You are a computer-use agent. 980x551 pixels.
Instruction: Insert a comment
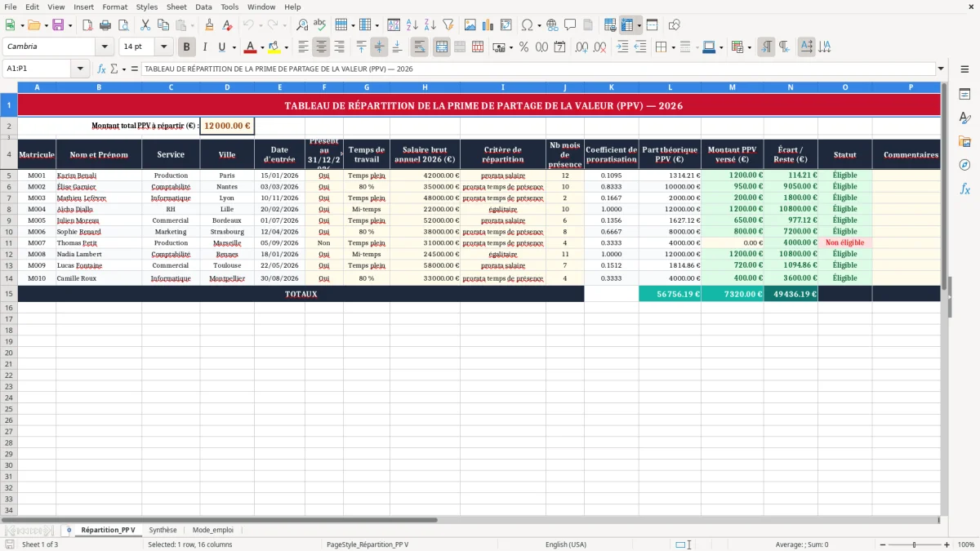(570, 25)
